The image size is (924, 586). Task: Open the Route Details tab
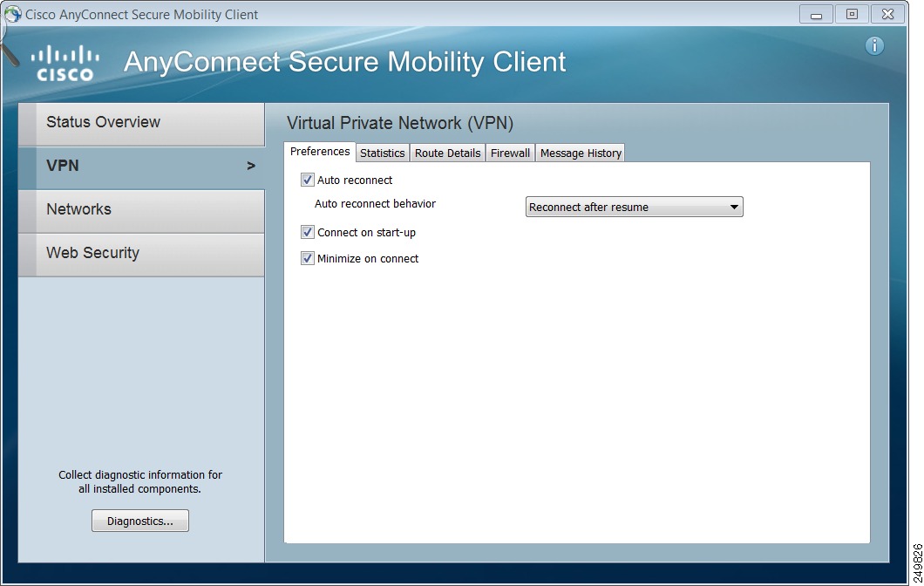tap(447, 153)
